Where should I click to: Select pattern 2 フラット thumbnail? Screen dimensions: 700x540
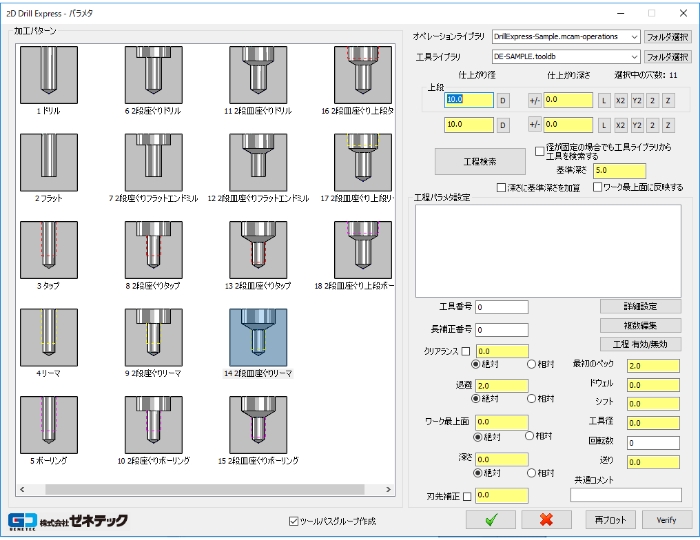click(x=49, y=162)
